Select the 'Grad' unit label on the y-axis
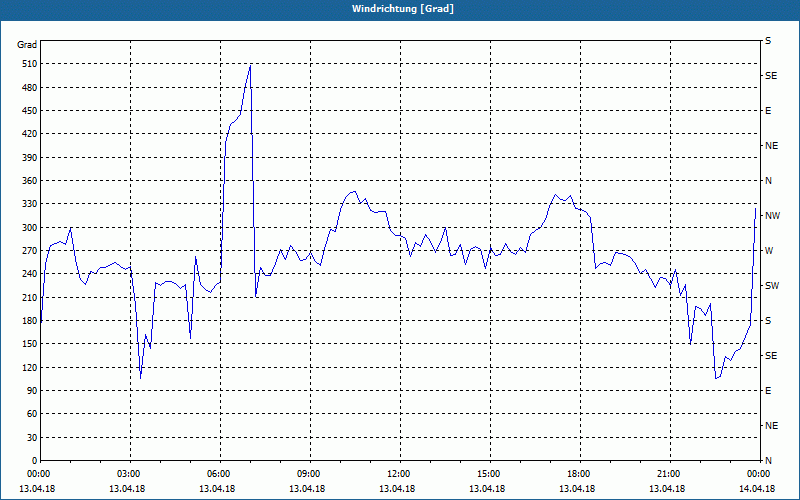The width and height of the screenshot is (800, 500). click(27, 45)
